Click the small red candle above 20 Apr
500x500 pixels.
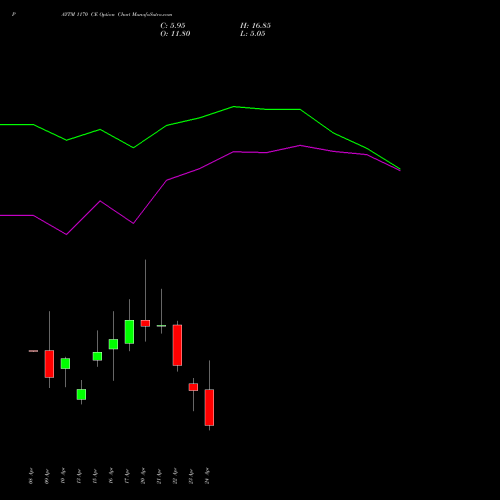[145, 323]
